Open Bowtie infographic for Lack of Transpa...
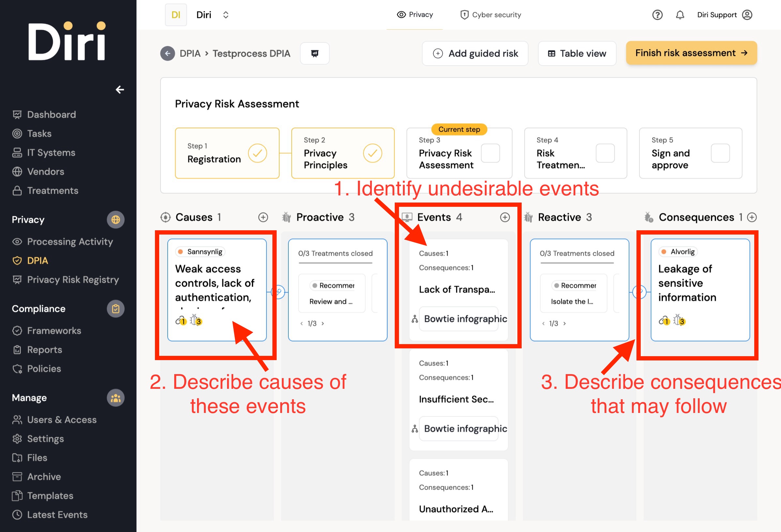The width and height of the screenshot is (781, 532). (459, 319)
